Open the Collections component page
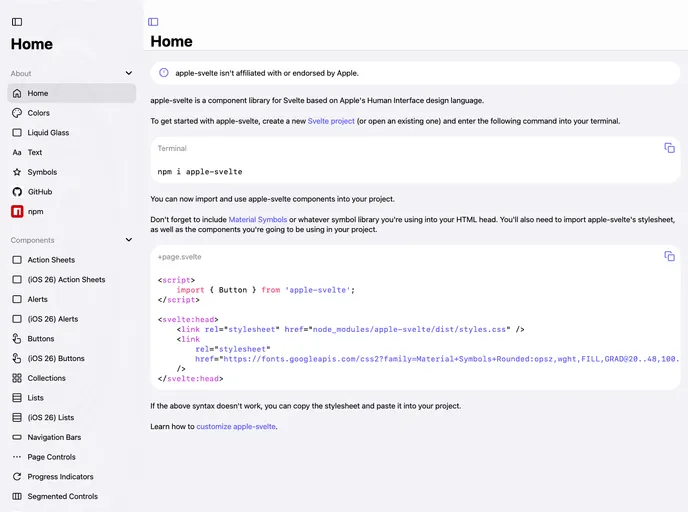The height and width of the screenshot is (512, 688). pos(72,378)
